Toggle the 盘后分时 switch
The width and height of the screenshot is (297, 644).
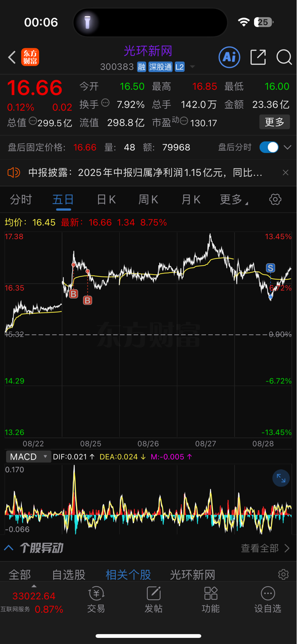tap(269, 147)
